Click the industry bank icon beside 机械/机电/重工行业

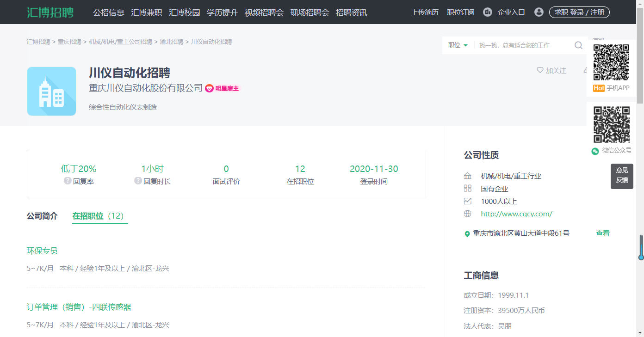468,176
